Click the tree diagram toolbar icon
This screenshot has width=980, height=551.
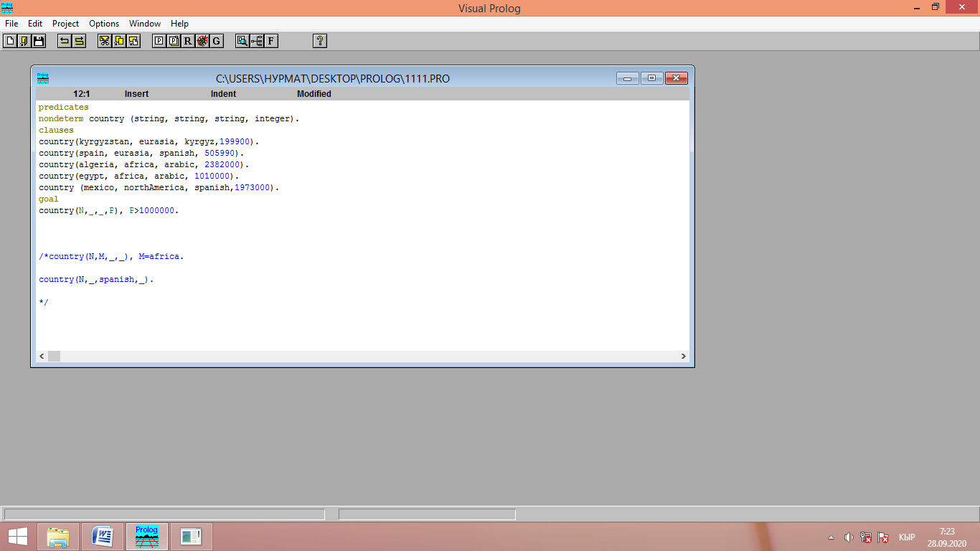pos(257,41)
